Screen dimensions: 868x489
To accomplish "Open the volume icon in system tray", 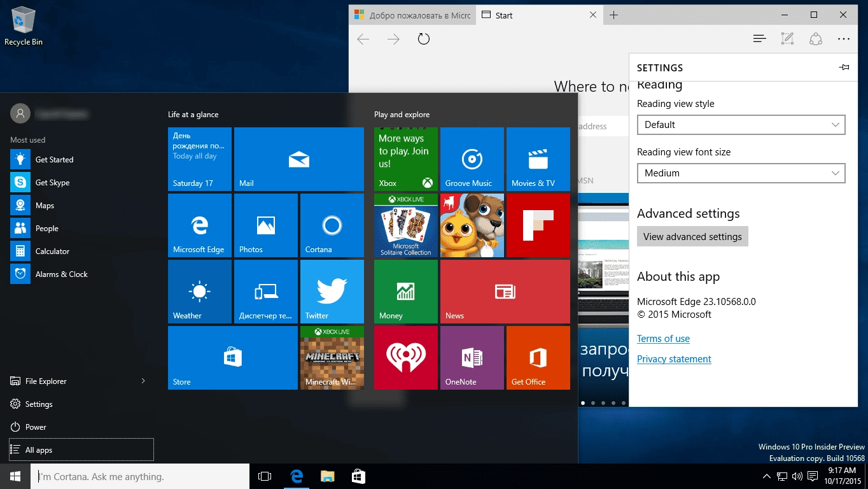I will (x=797, y=476).
